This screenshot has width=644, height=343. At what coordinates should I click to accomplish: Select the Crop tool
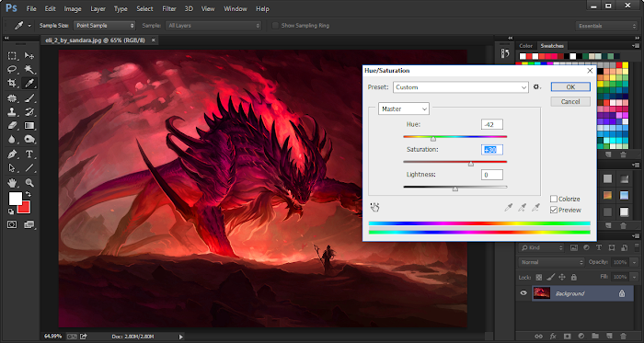pyautogui.click(x=12, y=83)
